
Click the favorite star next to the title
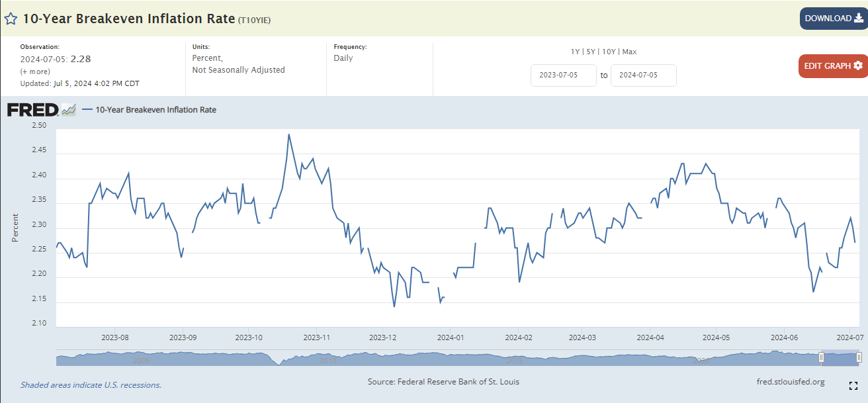[x=11, y=19]
